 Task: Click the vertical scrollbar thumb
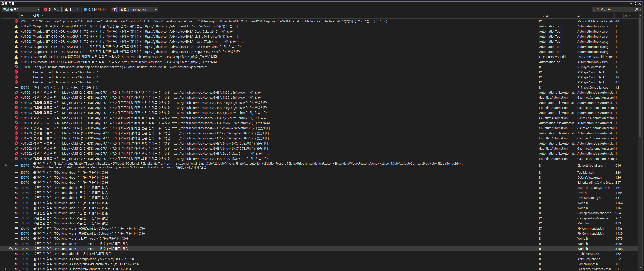click(x=640, y=77)
